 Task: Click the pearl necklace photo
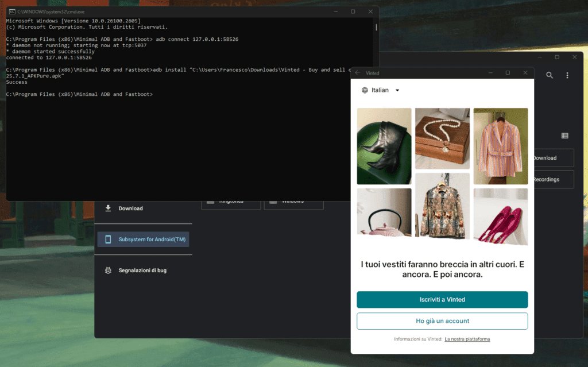point(442,138)
